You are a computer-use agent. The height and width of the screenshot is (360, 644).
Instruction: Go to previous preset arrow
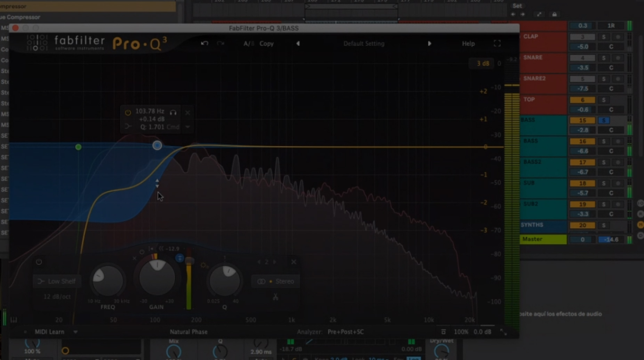pos(298,44)
